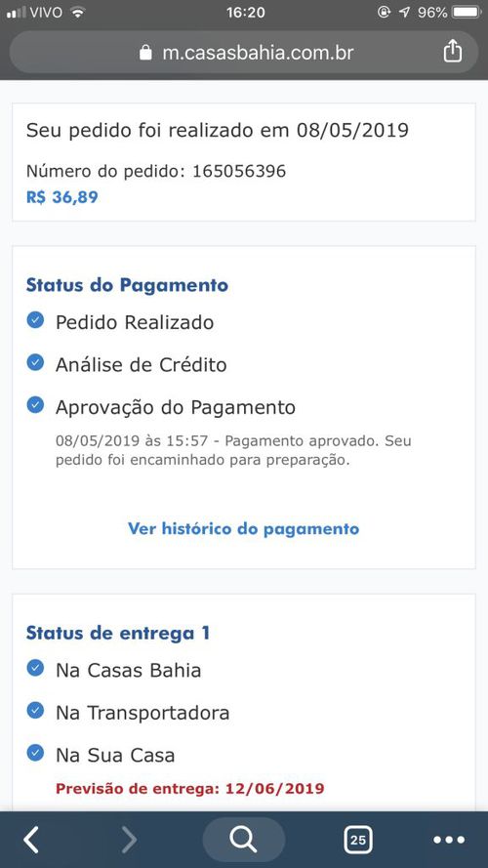The width and height of the screenshot is (488, 868).
Task: Open Ver histórico do pagamento link
Action: 243,528
